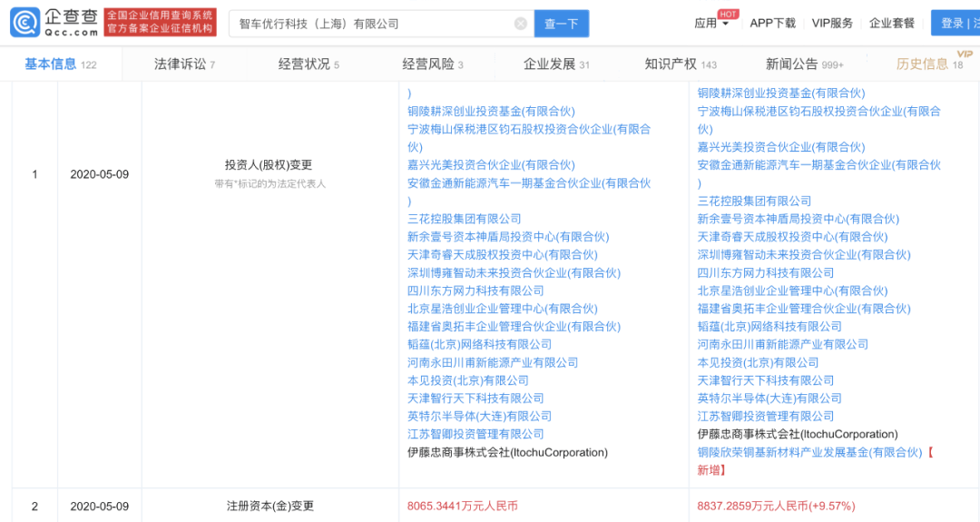Switch to the 经营风险 tab
The image size is (980, 522).
(433, 64)
